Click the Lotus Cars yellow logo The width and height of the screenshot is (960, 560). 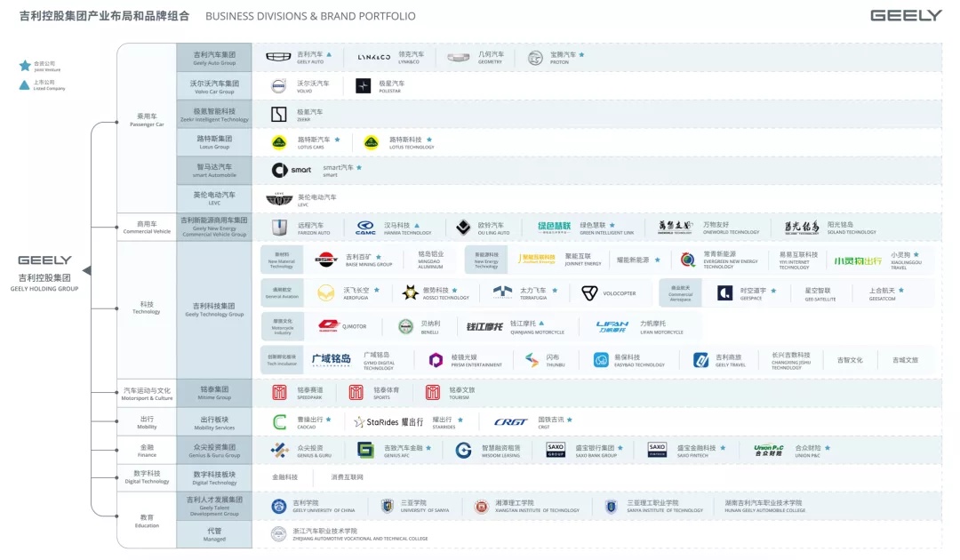point(279,142)
